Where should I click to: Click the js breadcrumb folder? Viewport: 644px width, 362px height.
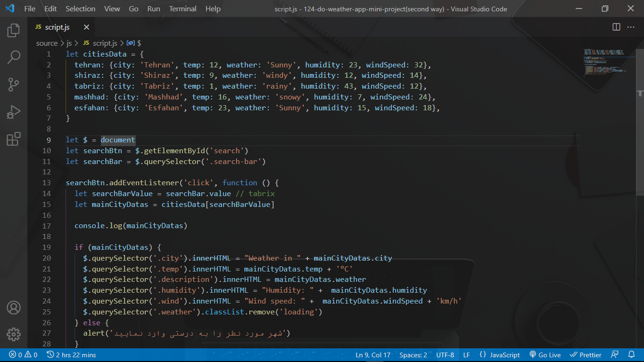tap(69, 43)
